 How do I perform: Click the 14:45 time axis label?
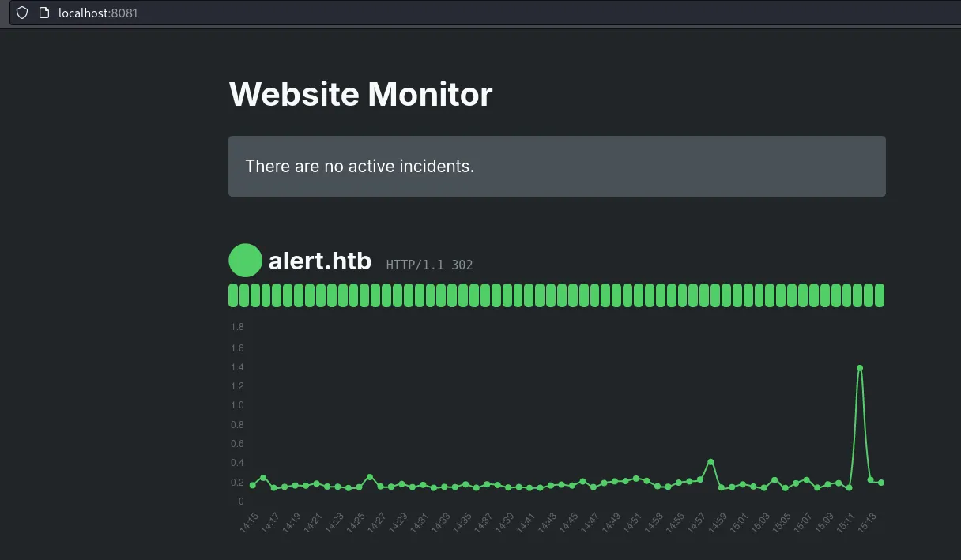pyautogui.click(x=568, y=522)
